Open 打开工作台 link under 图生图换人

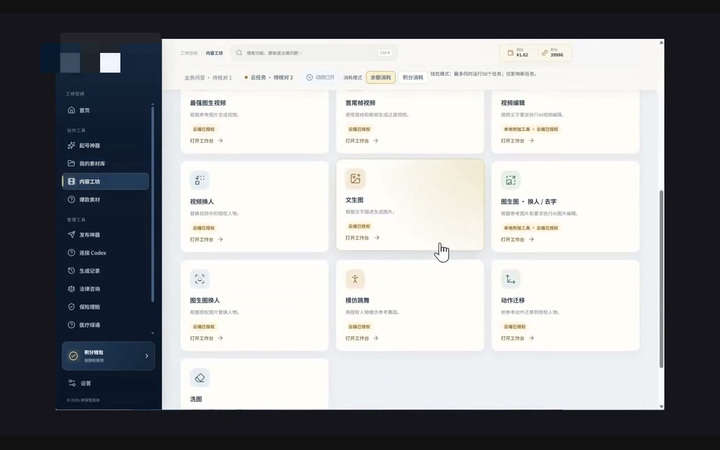(207, 338)
